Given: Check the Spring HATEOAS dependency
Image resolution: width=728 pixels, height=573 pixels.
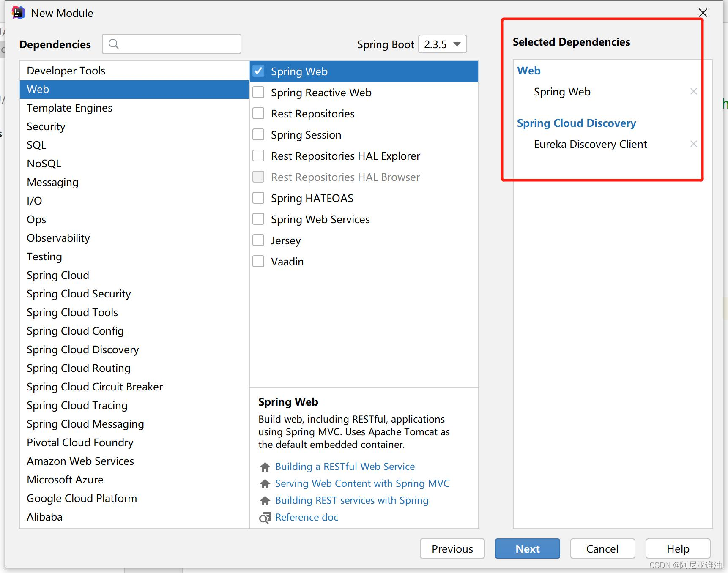Looking at the screenshot, I should 258,198.
